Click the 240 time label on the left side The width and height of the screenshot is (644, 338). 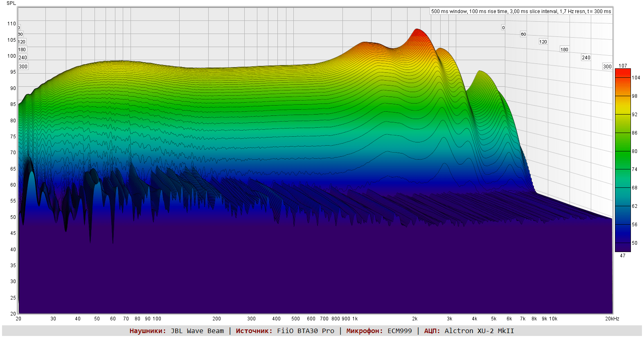(23, 58)
